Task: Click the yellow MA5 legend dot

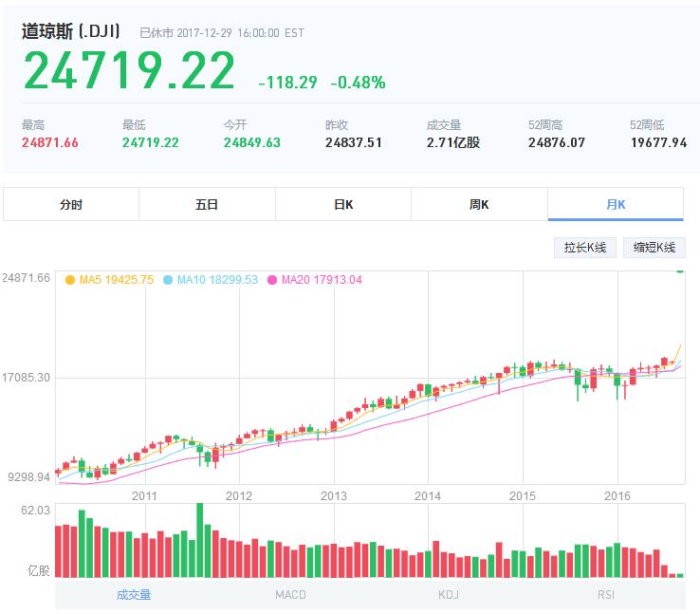Action: click(69, 280)
